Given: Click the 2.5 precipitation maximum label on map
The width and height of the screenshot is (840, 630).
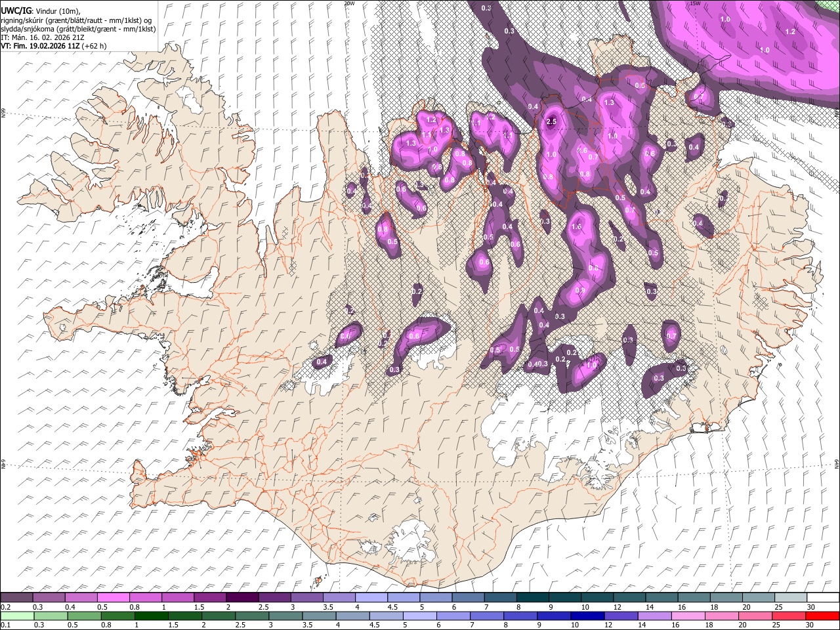Looking at the screenshot, I should pyautogui.click(x=552, y=122).
